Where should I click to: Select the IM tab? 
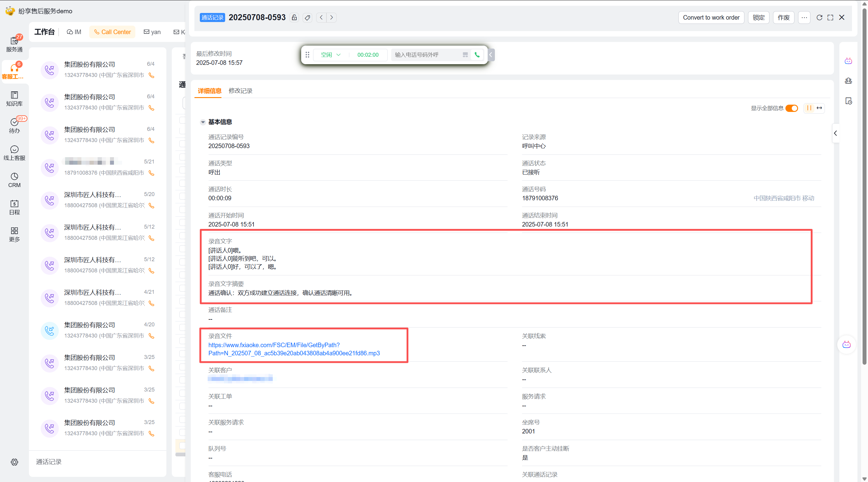74,32
